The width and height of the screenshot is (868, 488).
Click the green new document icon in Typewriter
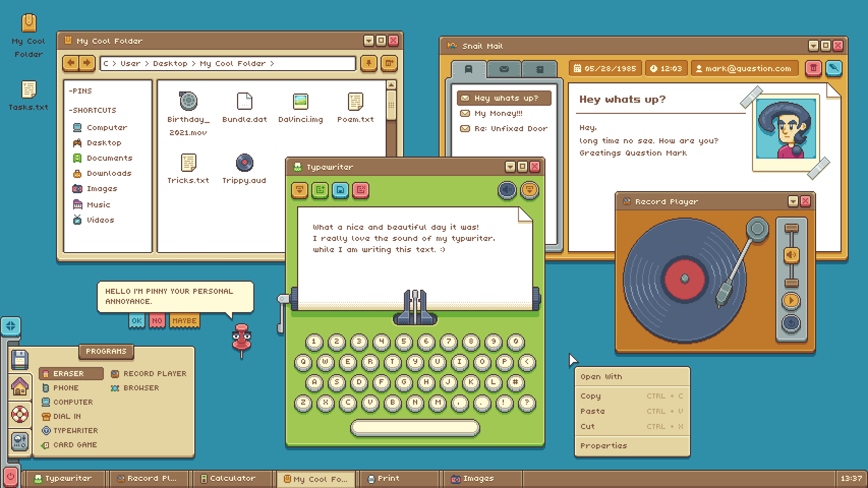pyautogui.click(x=320, y=190)
